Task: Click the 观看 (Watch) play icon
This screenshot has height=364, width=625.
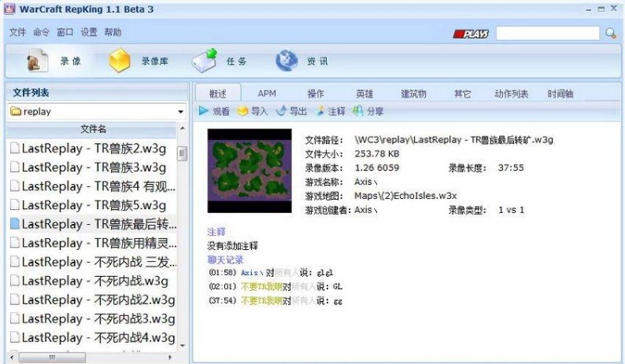Action: pyautogui.click(x=204, y=112)
